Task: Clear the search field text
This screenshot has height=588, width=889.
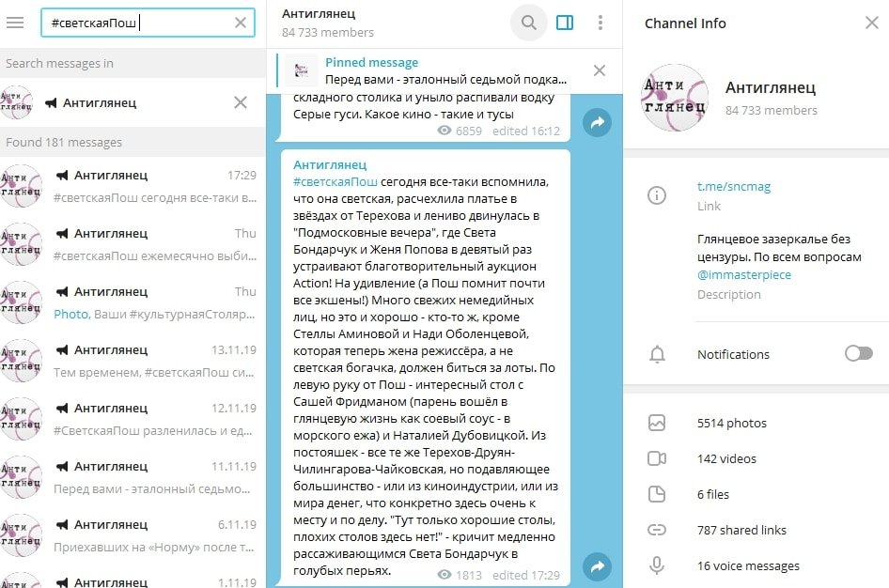Action: click(241, 23)
